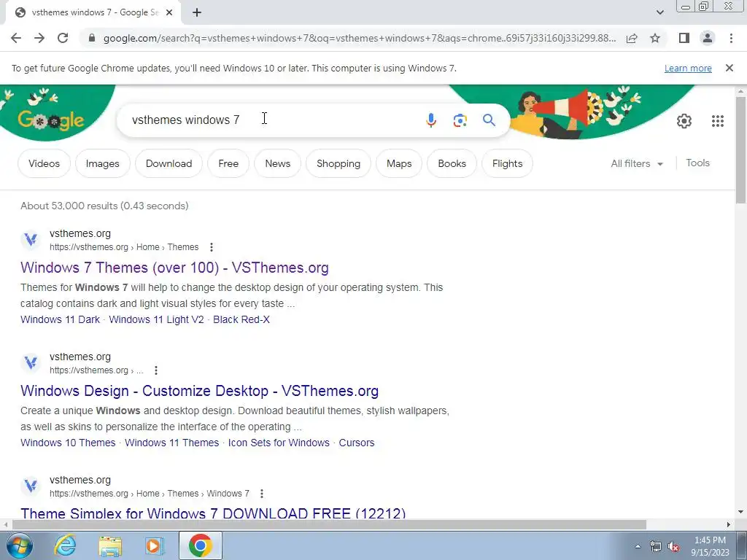The image size is (747, 560).
Task: Click the Google doodle logo
Action: click(51, 120)
